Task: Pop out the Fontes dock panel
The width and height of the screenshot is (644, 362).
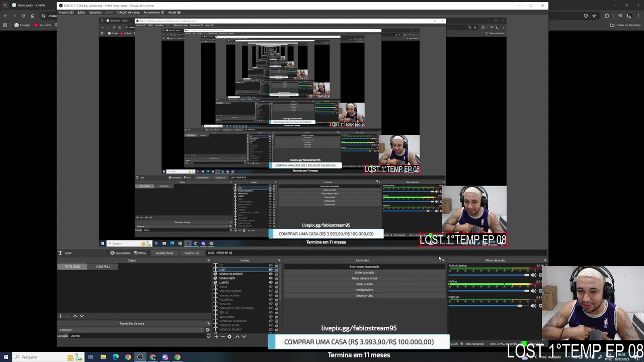Action: pos(279,260)
